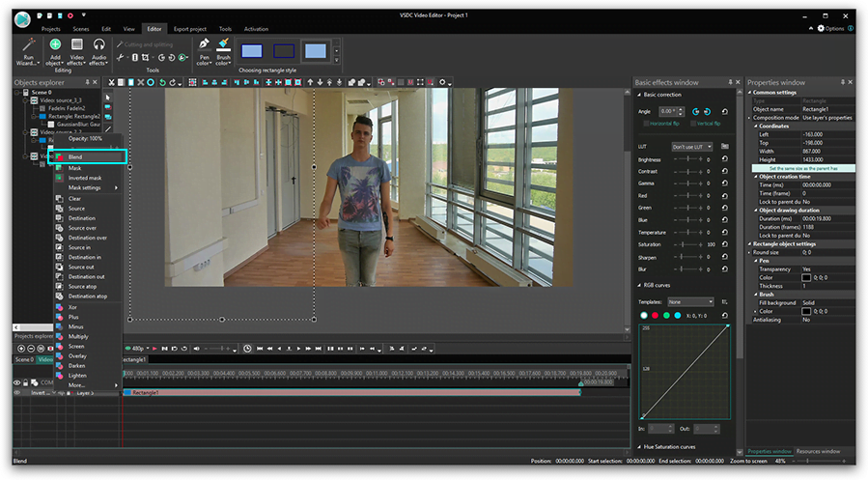Click the volume speaker icon in the timeline toolbar
Viewport: 868px width, 480px height.
(x=196, y=349)
